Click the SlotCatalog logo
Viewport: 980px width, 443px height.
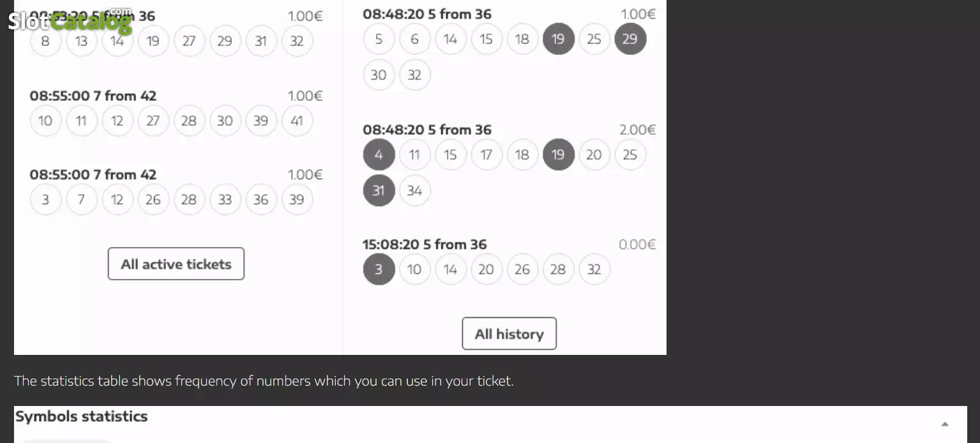pyautogui.click(x=70, y=21)
